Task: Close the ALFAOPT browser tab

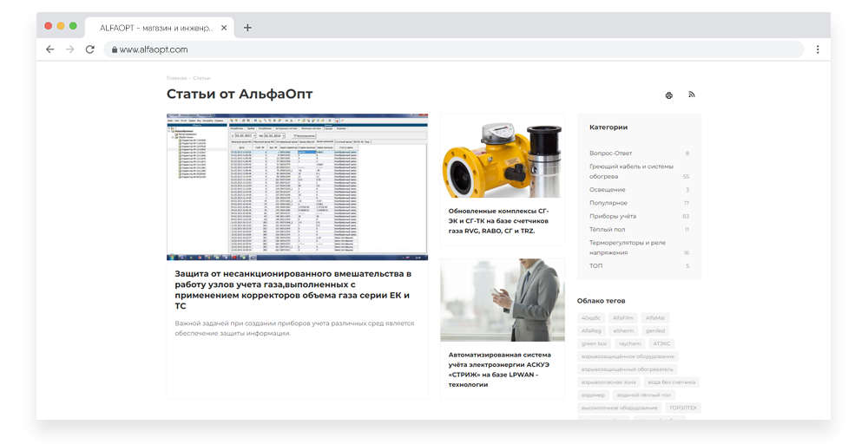Action: click(x=224, y=28)
